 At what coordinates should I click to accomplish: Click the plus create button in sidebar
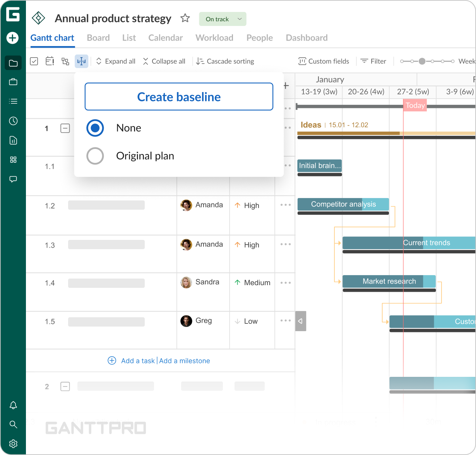click(13, 38)
